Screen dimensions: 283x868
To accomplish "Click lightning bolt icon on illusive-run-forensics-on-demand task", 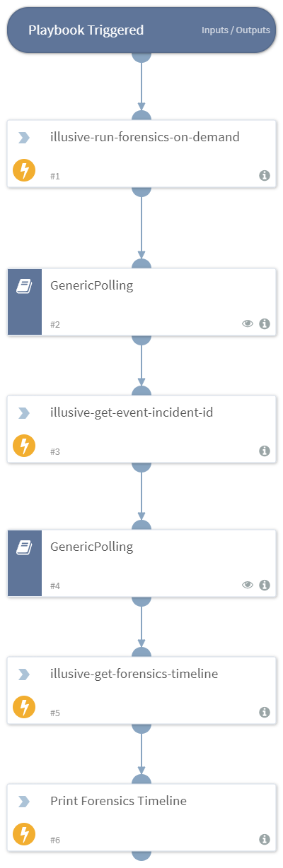I will pyautogui.click(x=24, y=171).
